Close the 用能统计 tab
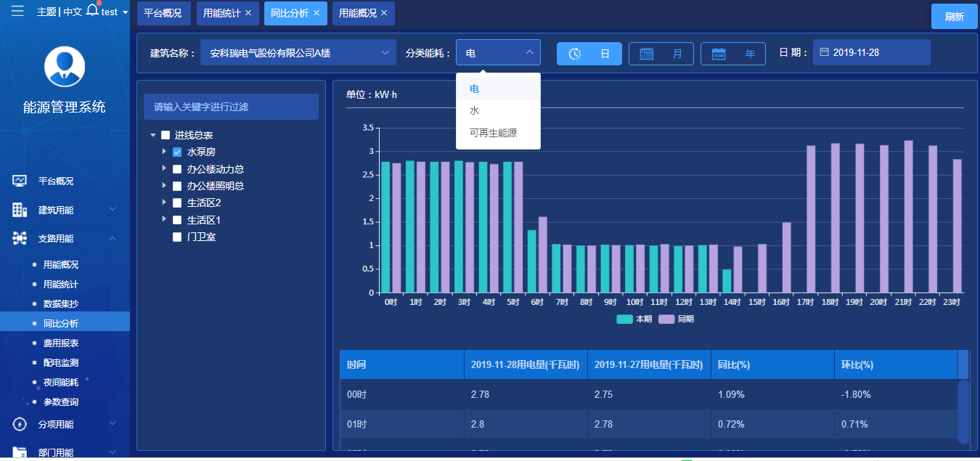Screen dimensions: 980x461 click(x=248, y=13)
